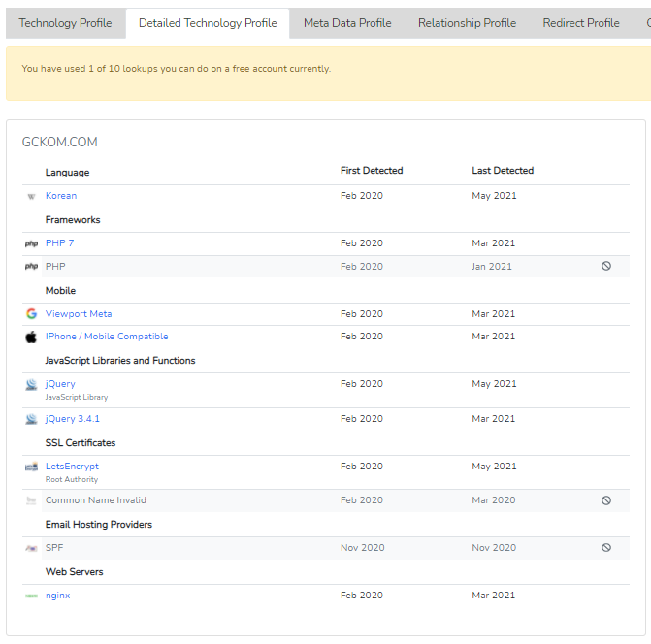Click Common Name Invalid's Mar 2020 date
Image resolution: width=651 pixels, height=644 pixels.
[x=493, y=500]
